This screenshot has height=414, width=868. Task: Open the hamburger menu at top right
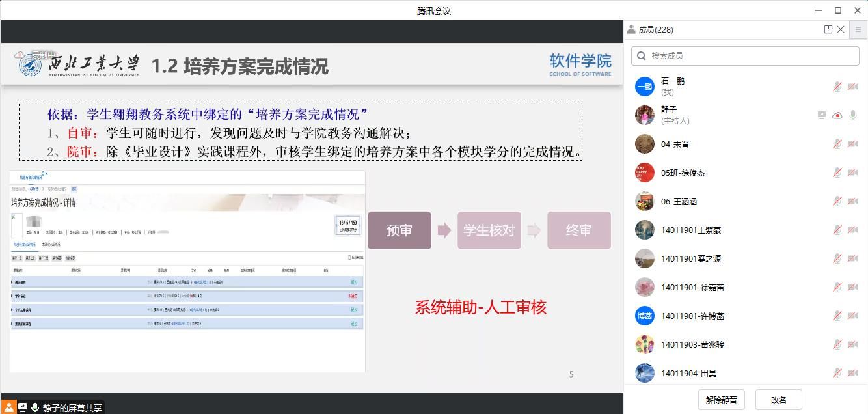coord(858,29)
